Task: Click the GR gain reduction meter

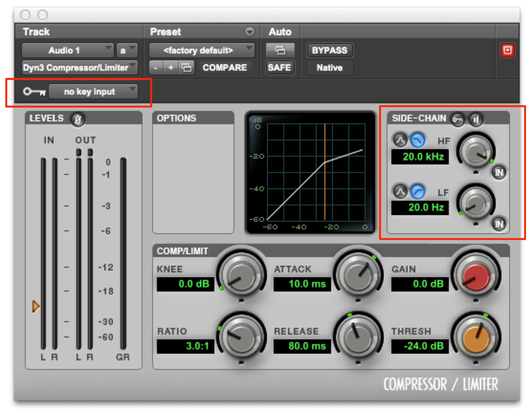Action: tap(123, 253)
